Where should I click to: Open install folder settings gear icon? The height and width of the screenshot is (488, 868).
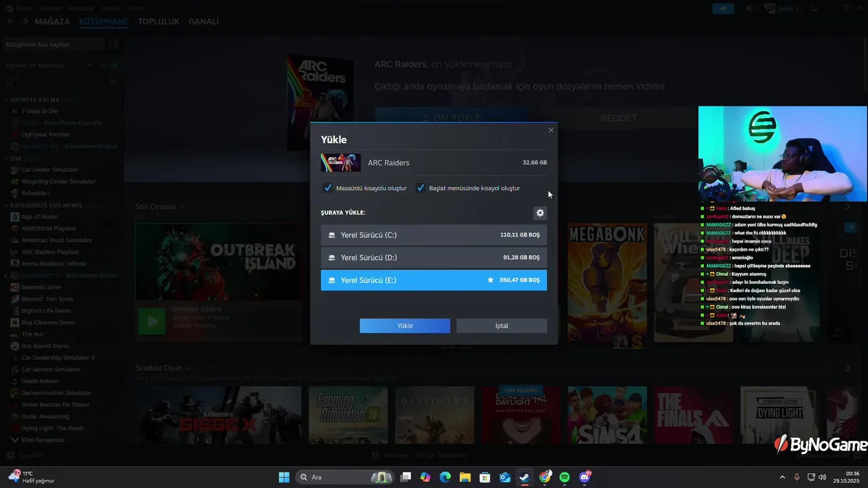[x=540, y=213]
